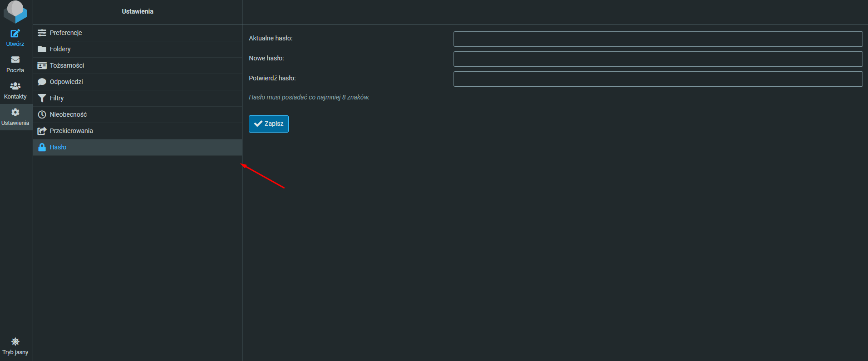This screenshot has width=868, height=361.
Task: Click the Ustawienia panel header
Action: coord(138,11)
